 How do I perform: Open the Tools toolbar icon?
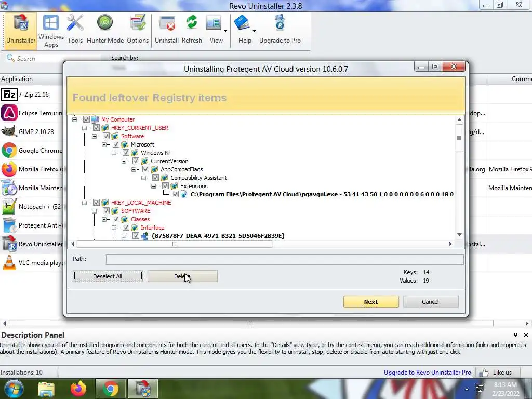(75, 30)
